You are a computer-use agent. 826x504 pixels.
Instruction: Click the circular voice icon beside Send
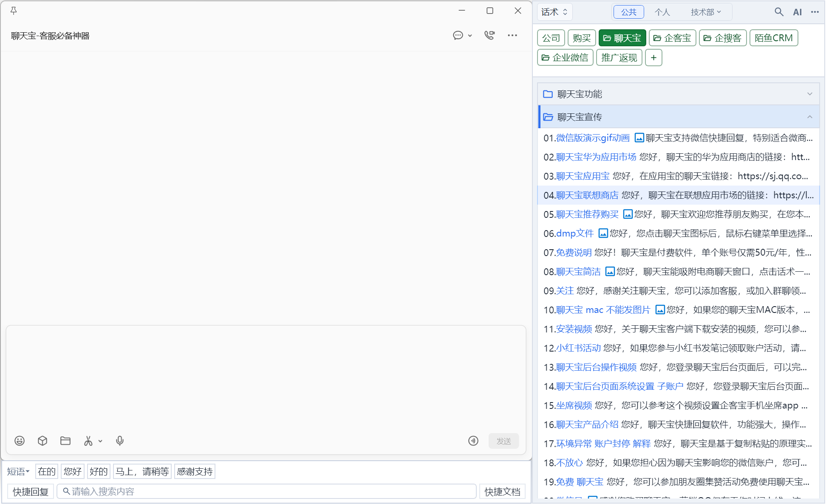(473, 441)
